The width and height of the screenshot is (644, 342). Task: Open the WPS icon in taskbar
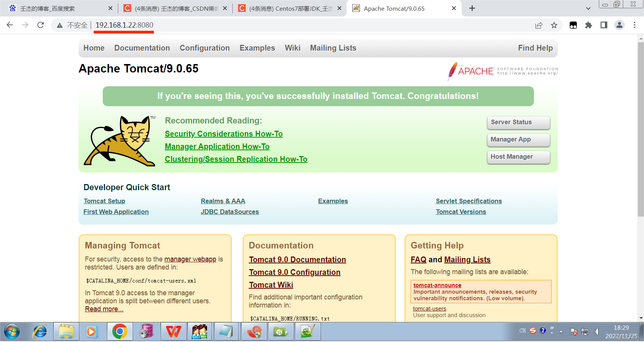173,332
